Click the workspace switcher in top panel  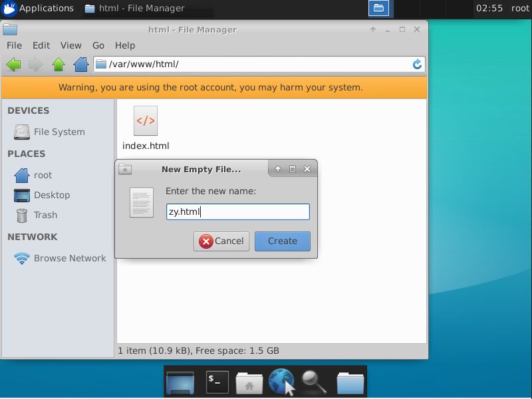point(379,8)
